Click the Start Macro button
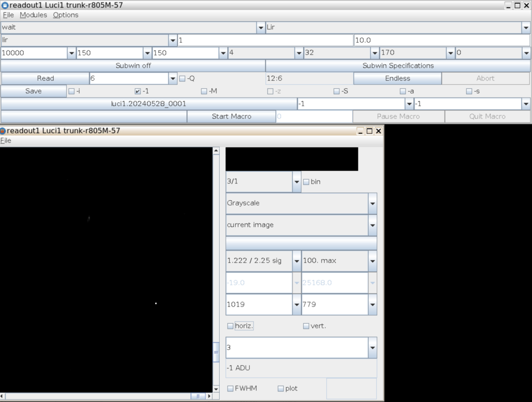The image size is (532, 402). (231, 117)
